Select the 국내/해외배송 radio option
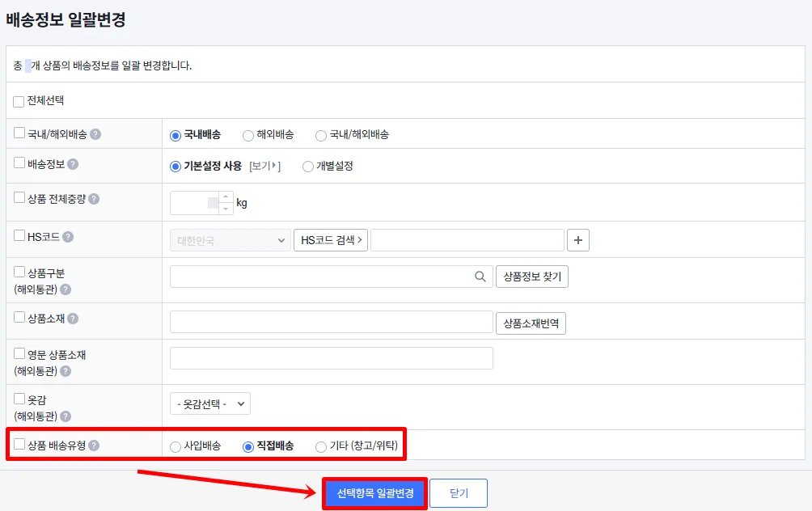The width and height of the screenshot is (812, 511). tap(321, 136)
